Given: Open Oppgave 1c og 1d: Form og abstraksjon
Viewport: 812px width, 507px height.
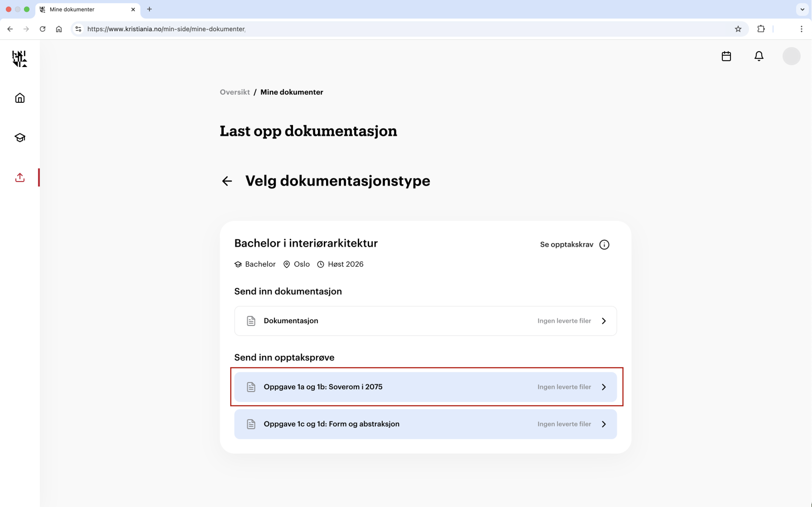Looking at the screenshot, I should pos(424,424).
